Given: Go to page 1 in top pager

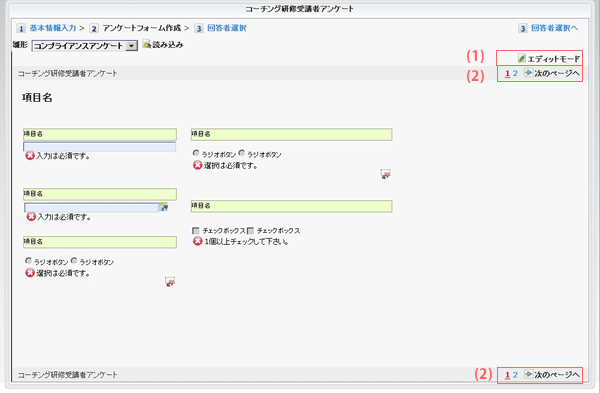Looking at the screenshot, I should tap(507, 73).
